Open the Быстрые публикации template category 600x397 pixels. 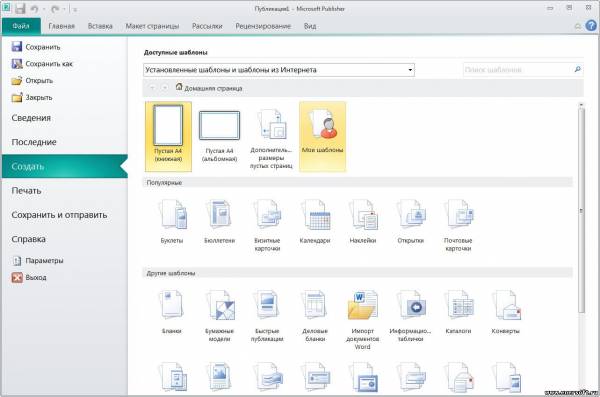267,316
